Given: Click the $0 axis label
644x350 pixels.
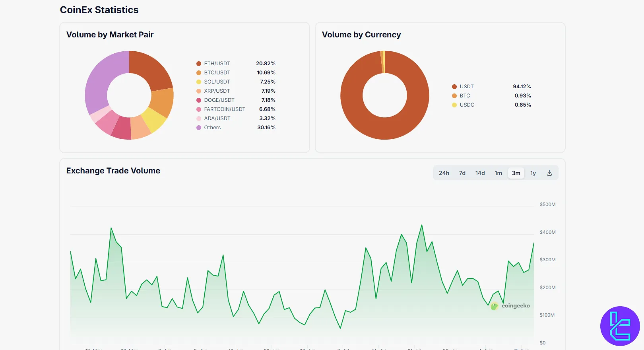Looking at the screenshot, I should coord(543,343).
